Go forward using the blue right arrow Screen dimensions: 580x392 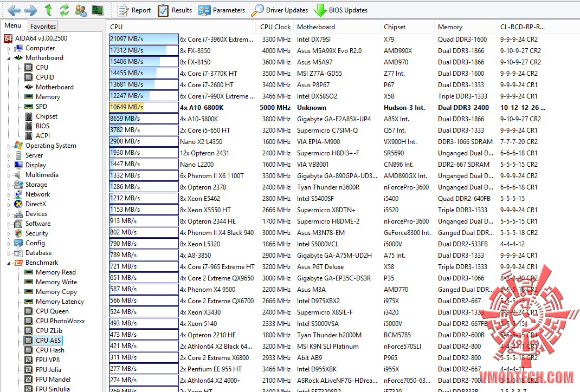click(x=31, y=10)
